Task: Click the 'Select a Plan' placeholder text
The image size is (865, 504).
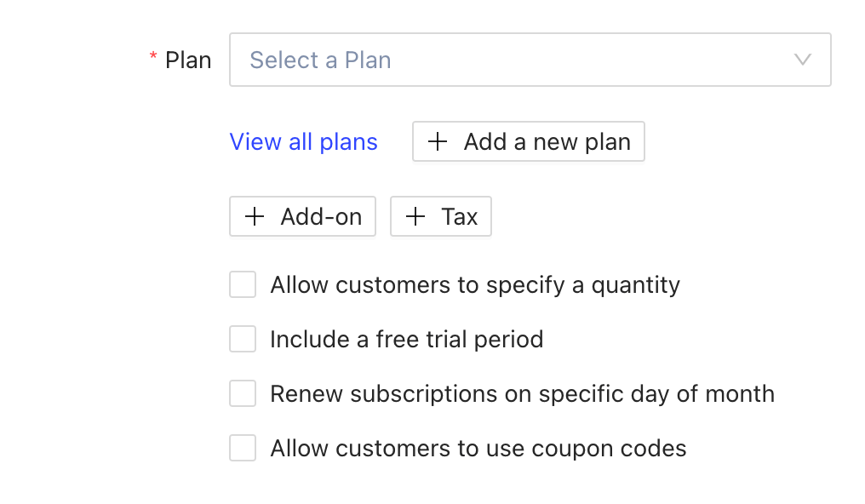Action: tap(320, 60)
